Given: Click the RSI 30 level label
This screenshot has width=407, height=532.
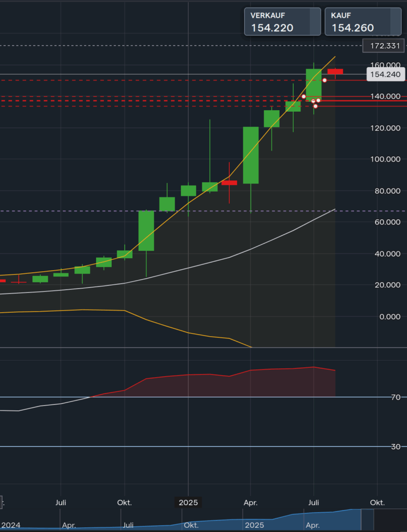Looking at the screenshot, I should point(396,446).
